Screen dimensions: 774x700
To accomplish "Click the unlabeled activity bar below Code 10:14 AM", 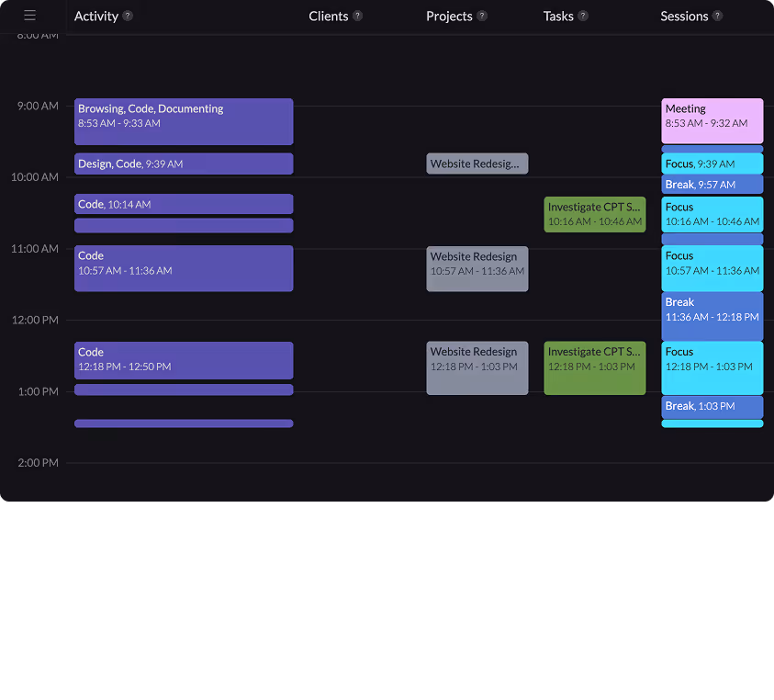I will coord(184,225).
